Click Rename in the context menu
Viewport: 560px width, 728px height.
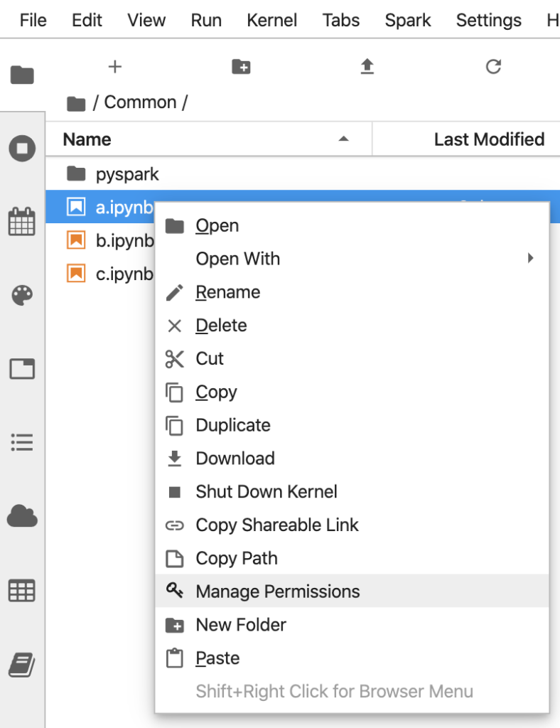point(227,291)
